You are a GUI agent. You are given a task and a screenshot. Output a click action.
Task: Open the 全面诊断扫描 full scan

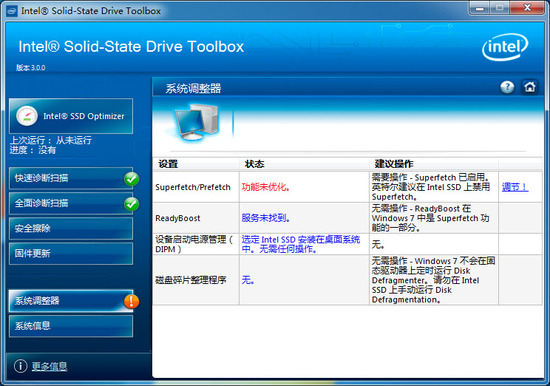coord(71,203)
